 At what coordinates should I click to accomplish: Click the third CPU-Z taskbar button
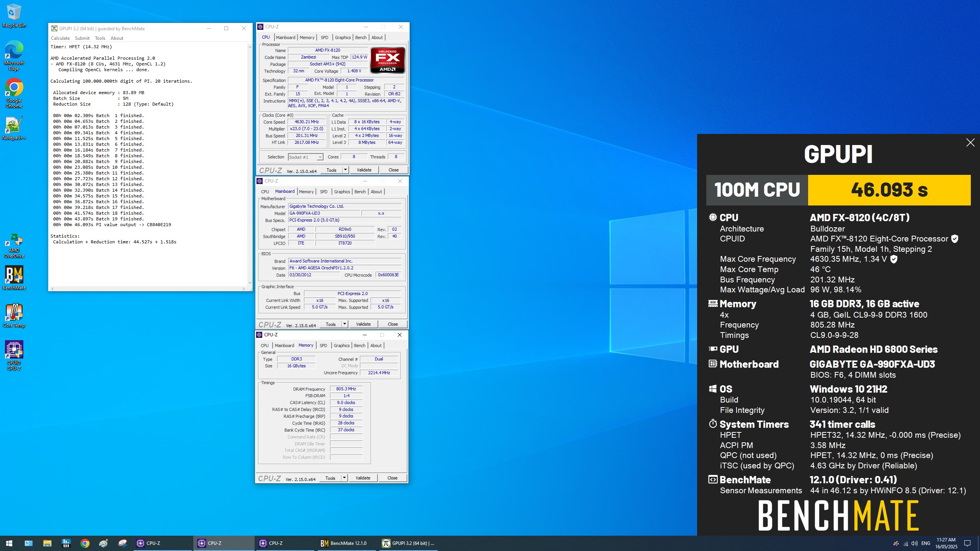pyautogui.click(x=286, y=543)
